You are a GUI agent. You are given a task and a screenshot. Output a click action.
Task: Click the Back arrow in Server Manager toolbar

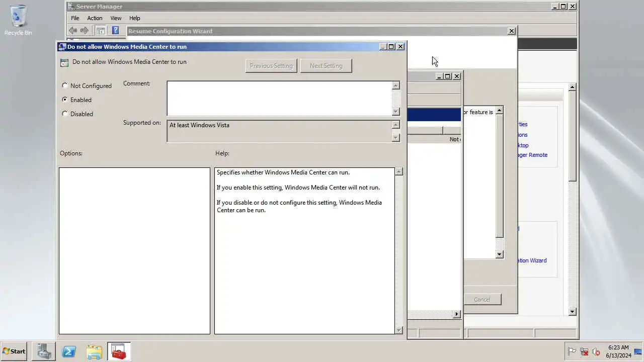73,31
